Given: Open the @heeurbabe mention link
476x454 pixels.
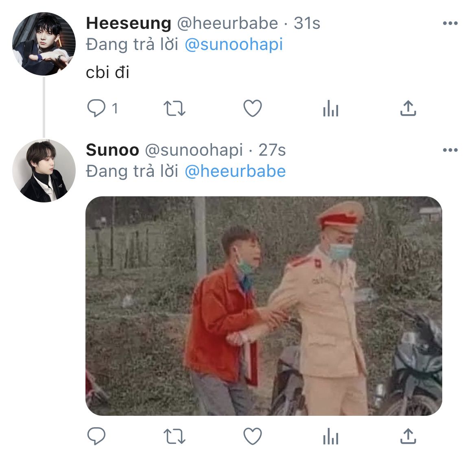Looking at the screenshot, I should click(235, 172).
